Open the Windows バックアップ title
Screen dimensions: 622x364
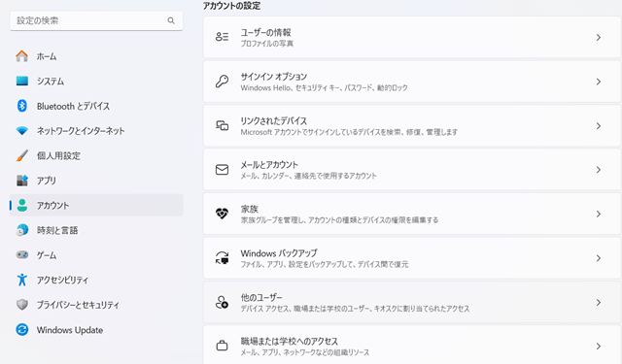coord(279,253)
